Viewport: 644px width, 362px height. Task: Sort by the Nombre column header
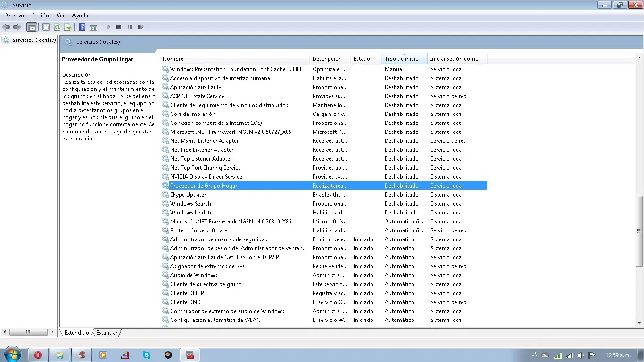(235, 59)
